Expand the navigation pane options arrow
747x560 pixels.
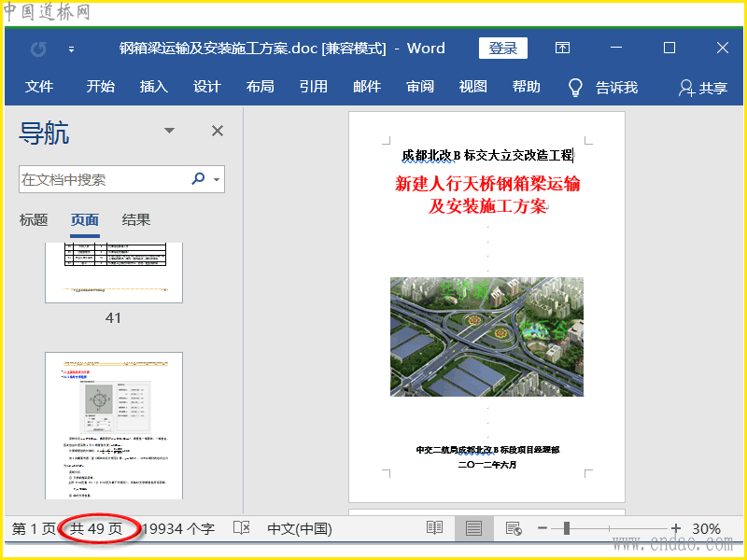click(169, 132)
